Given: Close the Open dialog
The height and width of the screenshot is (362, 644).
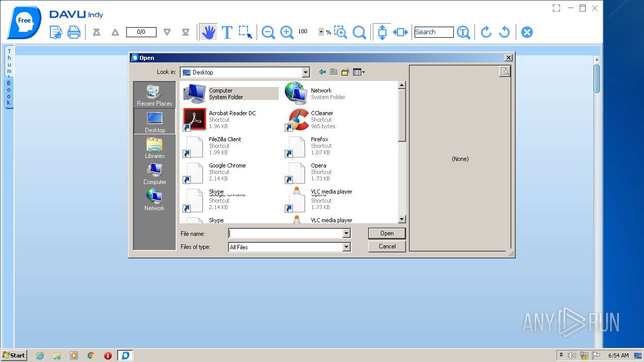Looking at the screenshot, I should tap(508, 58).
